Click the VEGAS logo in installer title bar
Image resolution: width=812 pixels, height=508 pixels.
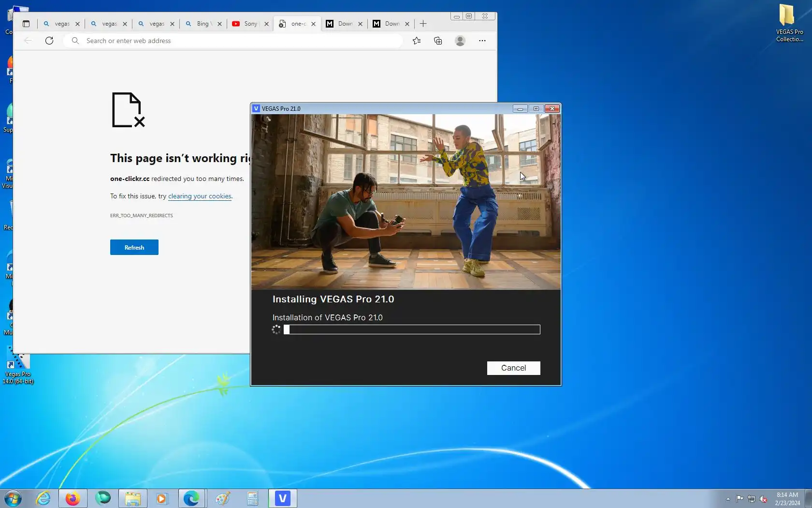[256, 108]
